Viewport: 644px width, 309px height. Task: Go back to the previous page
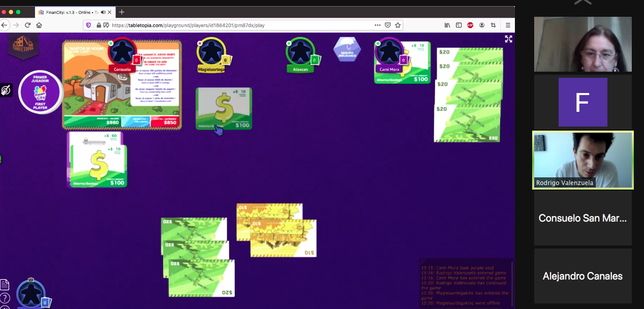click(x=5, y=25)
